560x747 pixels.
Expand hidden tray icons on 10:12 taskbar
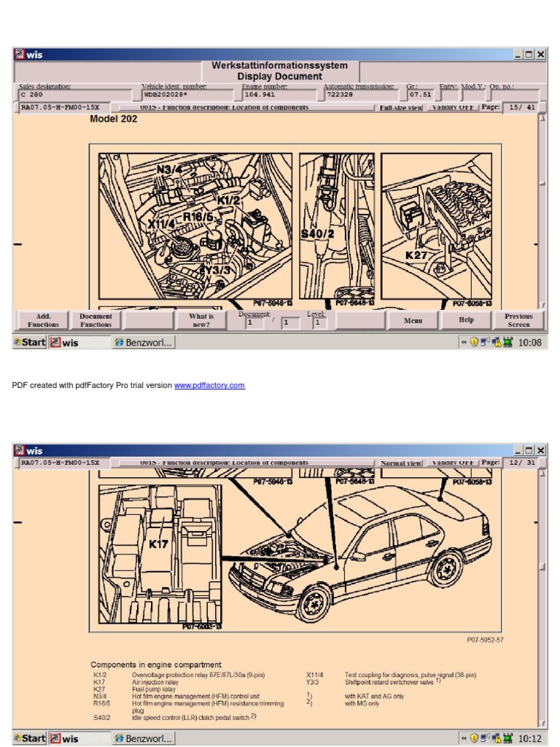[464, 738]
